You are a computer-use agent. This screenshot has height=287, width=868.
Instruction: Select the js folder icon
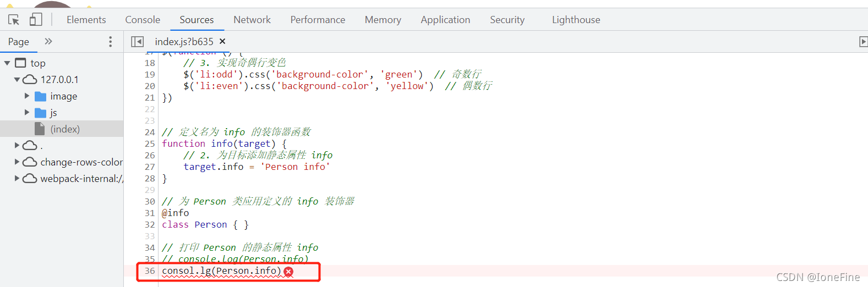[40, 113]
